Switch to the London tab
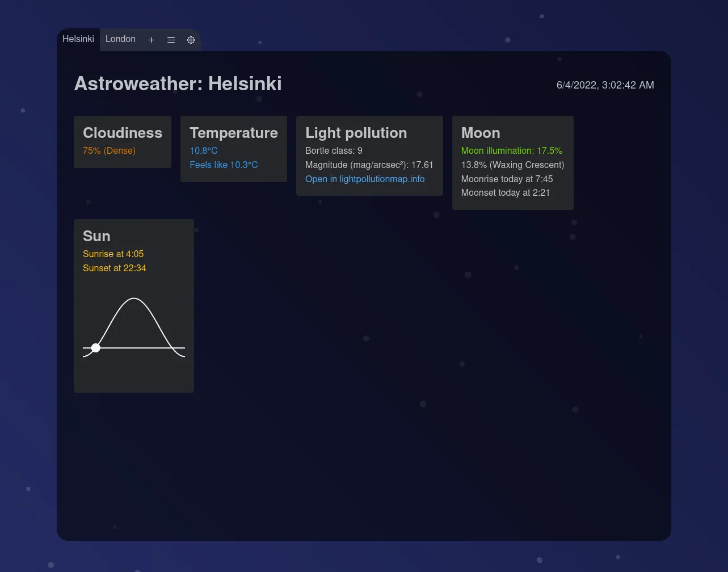This screenshot has height=572, width=728. [x=120, y=39]
